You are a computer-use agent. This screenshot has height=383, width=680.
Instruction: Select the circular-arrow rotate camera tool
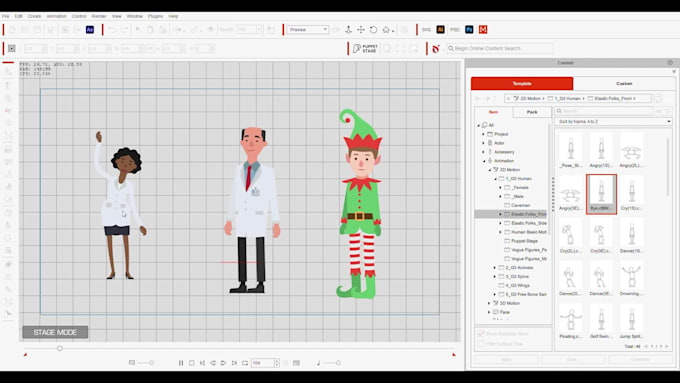(x=373, y=29)
